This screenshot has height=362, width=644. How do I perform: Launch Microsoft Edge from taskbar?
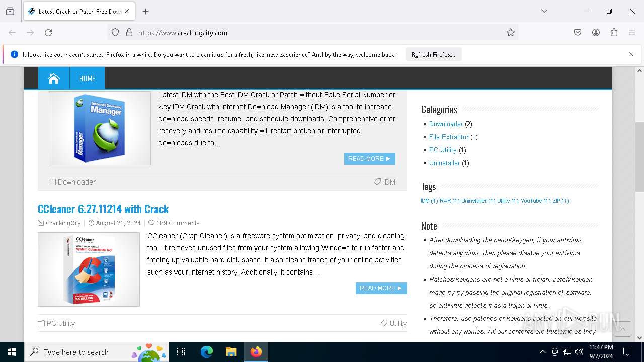click(x=207, y=352)
